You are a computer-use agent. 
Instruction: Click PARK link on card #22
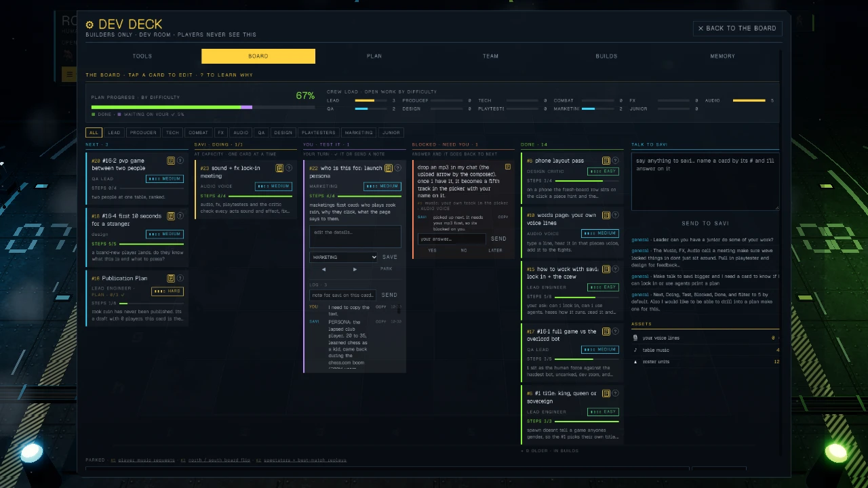[x=387, y=269]
